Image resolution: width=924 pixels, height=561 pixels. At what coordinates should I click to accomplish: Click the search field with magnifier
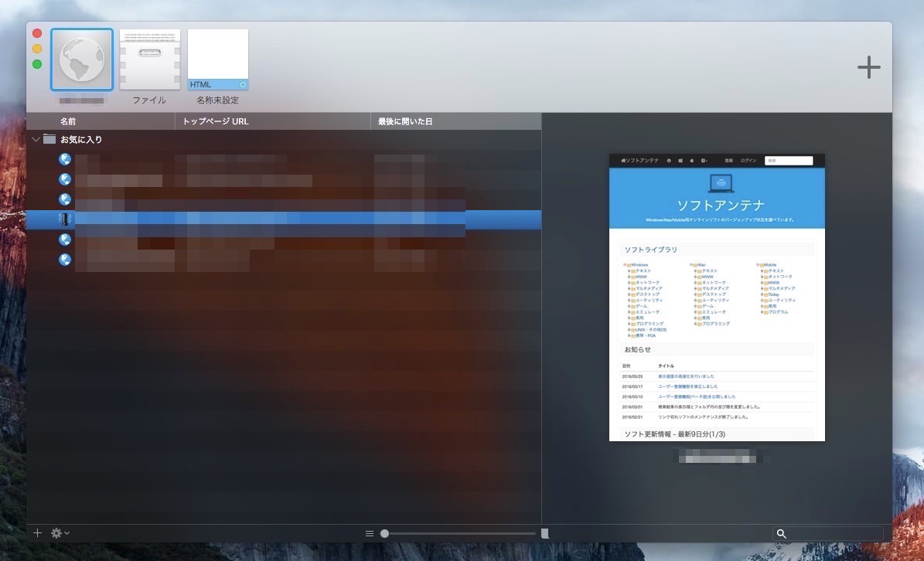coord(827,533)
